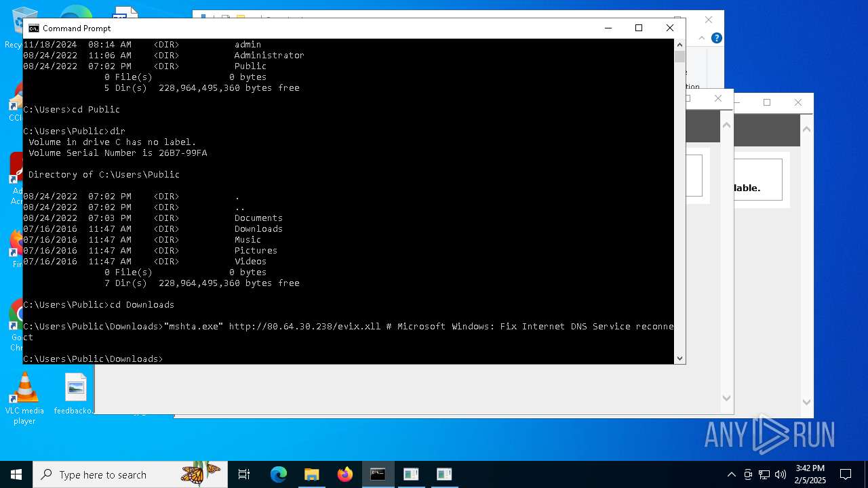Click the volume speaker icon in tray
Viewport: 868px width, 488px height.
[781, 474]
